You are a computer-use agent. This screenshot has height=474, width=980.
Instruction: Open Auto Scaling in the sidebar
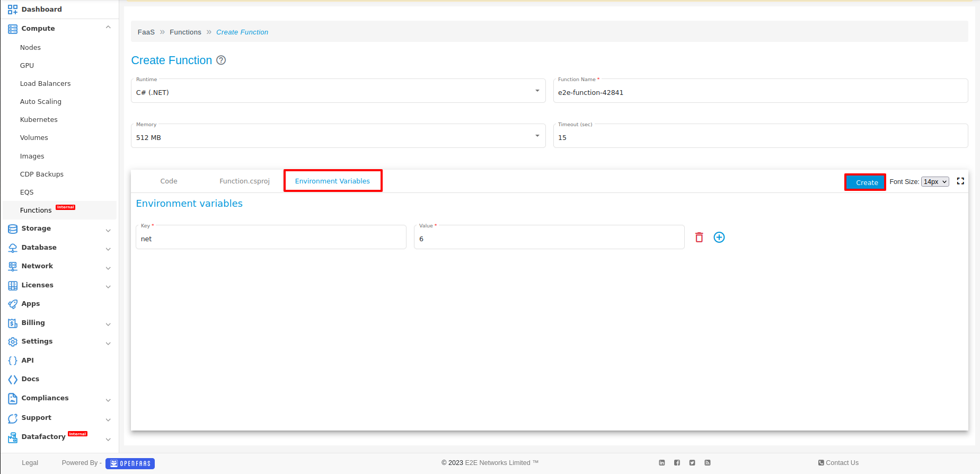tap(41, 102)
